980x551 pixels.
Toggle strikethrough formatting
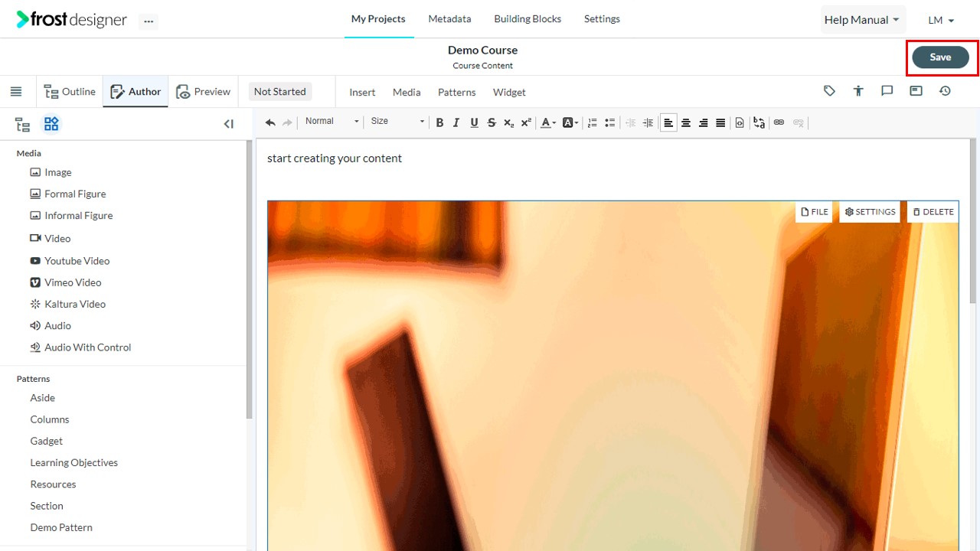(x=492, y=122)
